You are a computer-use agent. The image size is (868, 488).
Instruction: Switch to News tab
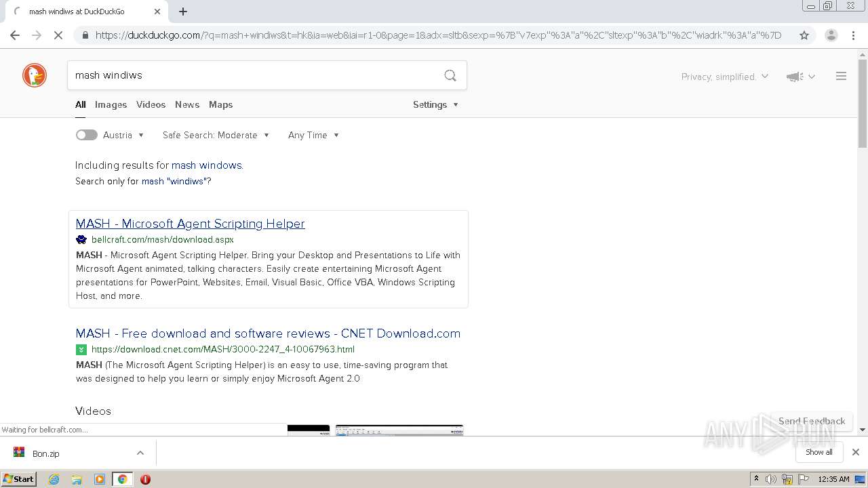(187, 104)
